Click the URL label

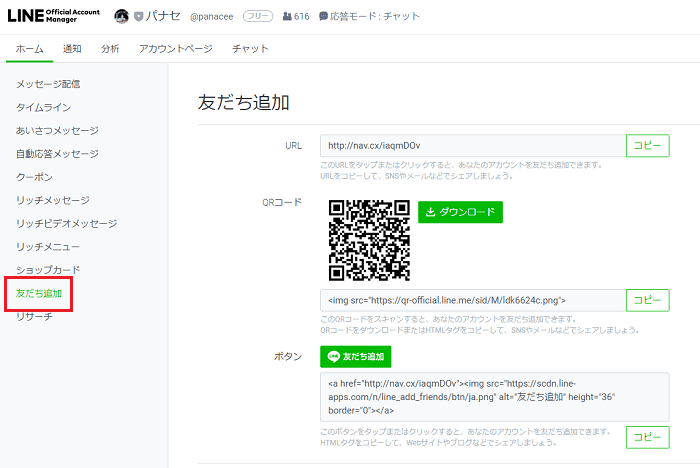[293, 146]
